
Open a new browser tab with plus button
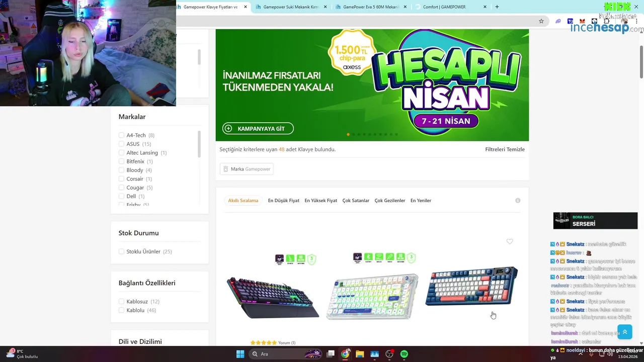(497, 7)
